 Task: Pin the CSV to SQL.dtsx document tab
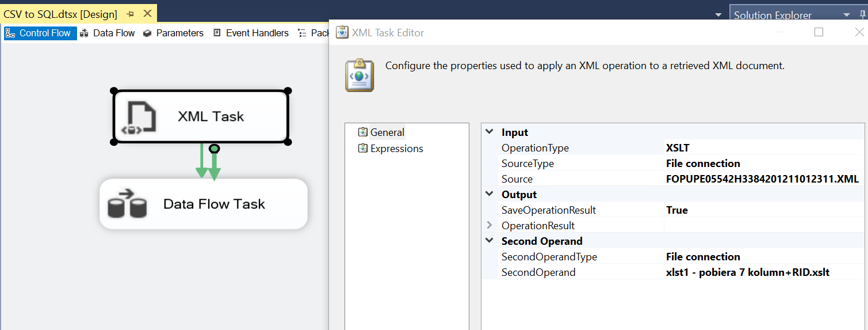tap(130, 14)
